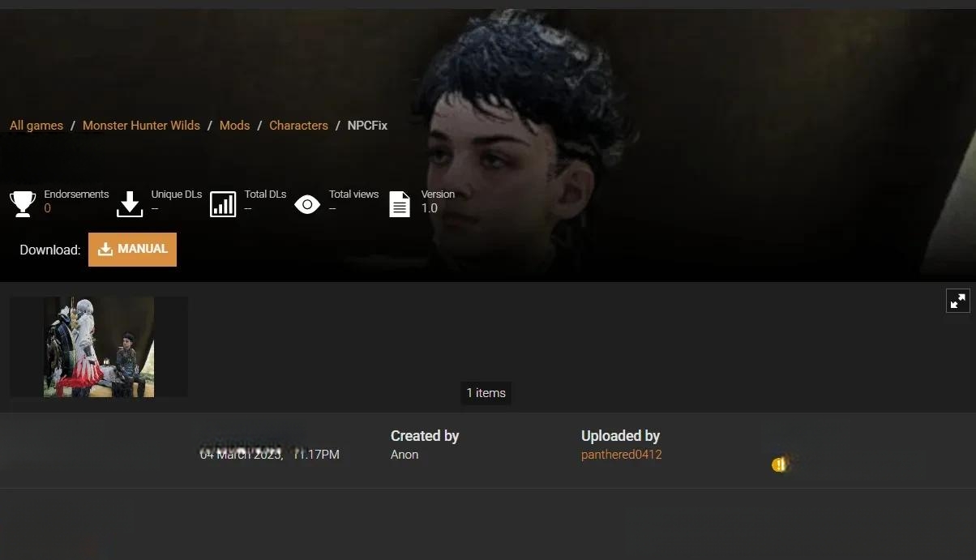Screen dimensions: 976x560
Task: Click the yellow exclamation warning icon
Action: pyautogui.click(x=779, y=464)
